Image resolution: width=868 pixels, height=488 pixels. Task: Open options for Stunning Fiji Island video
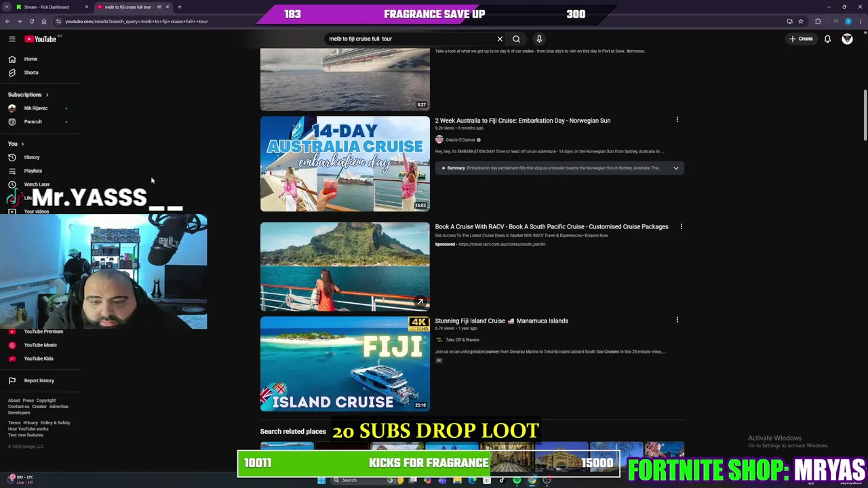tap(677, 320)
